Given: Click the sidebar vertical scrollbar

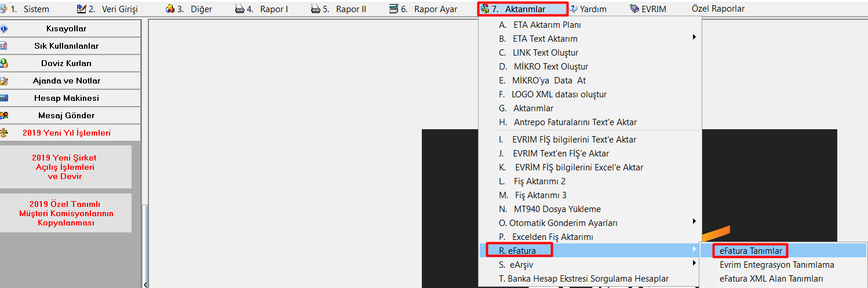Looking at the screenshot, I should (x=145, y=243).
